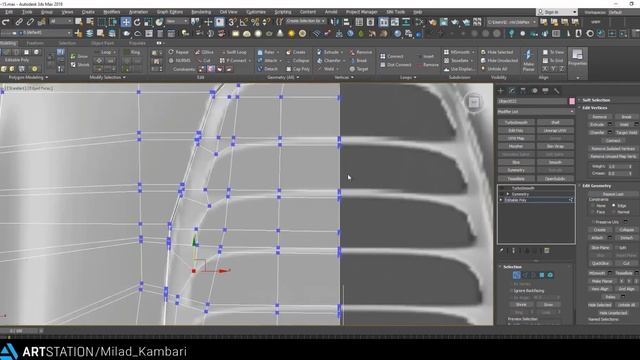The width and height of the screenshot is (640, 360).
Task: Select the Face constraint radio button
Action: 593,212
